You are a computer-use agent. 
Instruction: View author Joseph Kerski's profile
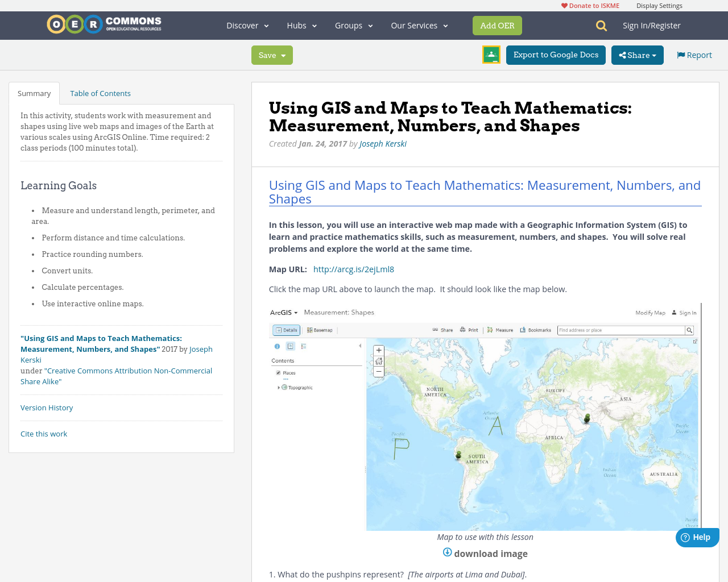coord(383,143)
